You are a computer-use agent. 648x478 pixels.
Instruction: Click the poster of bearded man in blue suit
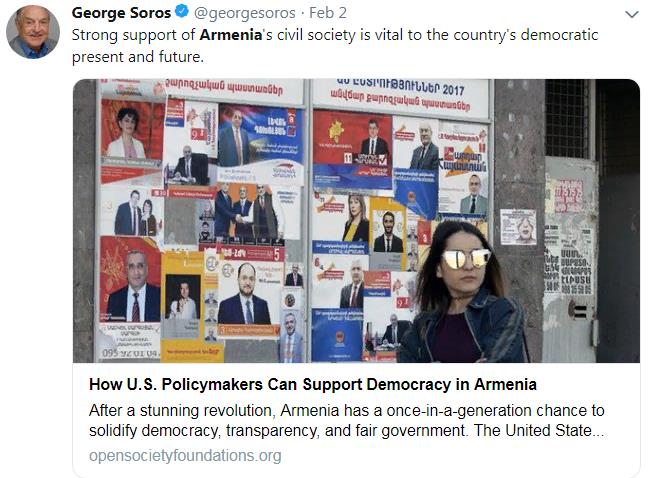tap(248, 297)
